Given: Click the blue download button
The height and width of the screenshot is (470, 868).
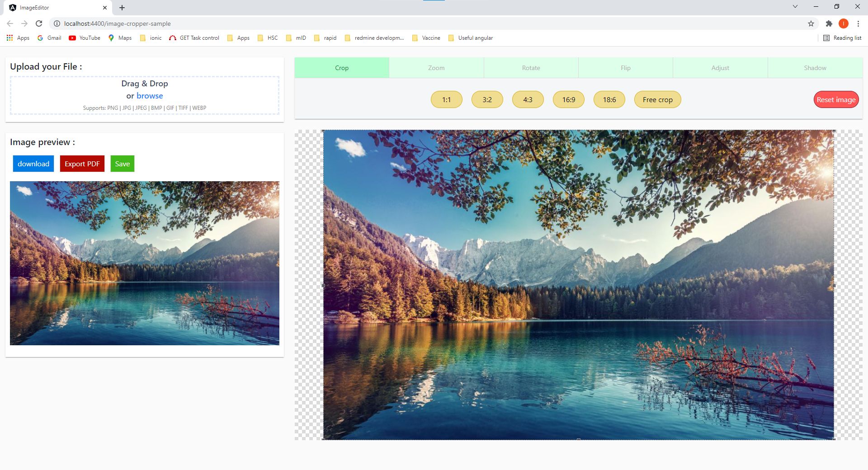Looking at the screenshot, I should point(33,164).
